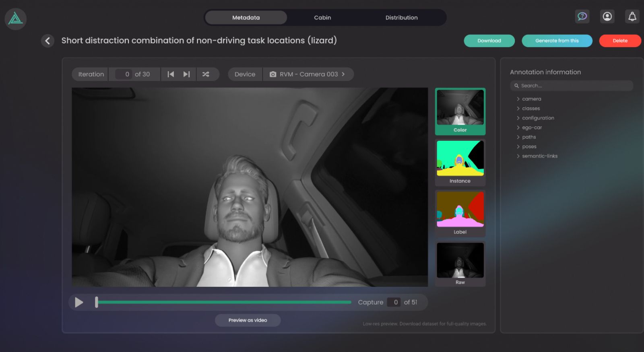644x352 pixels.
Task: Click the camera icon in the Device selector
Action: [x=273, y=74]
